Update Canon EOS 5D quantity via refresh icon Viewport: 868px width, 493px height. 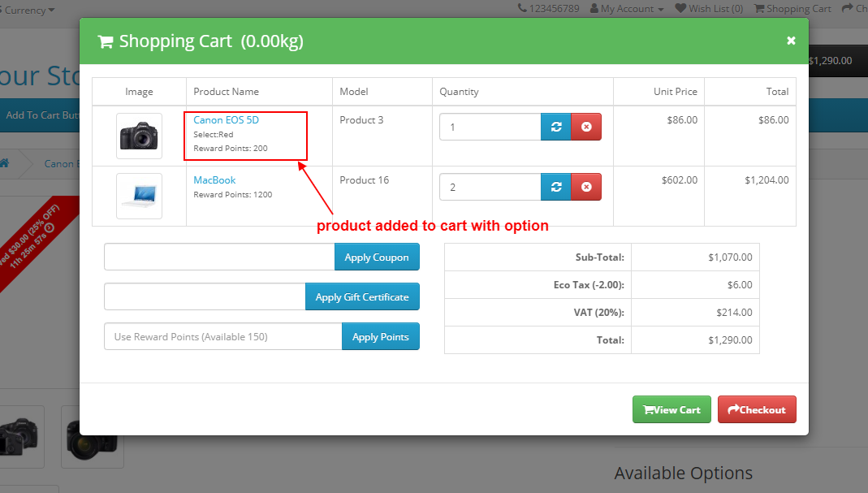[x=556, y=127]
